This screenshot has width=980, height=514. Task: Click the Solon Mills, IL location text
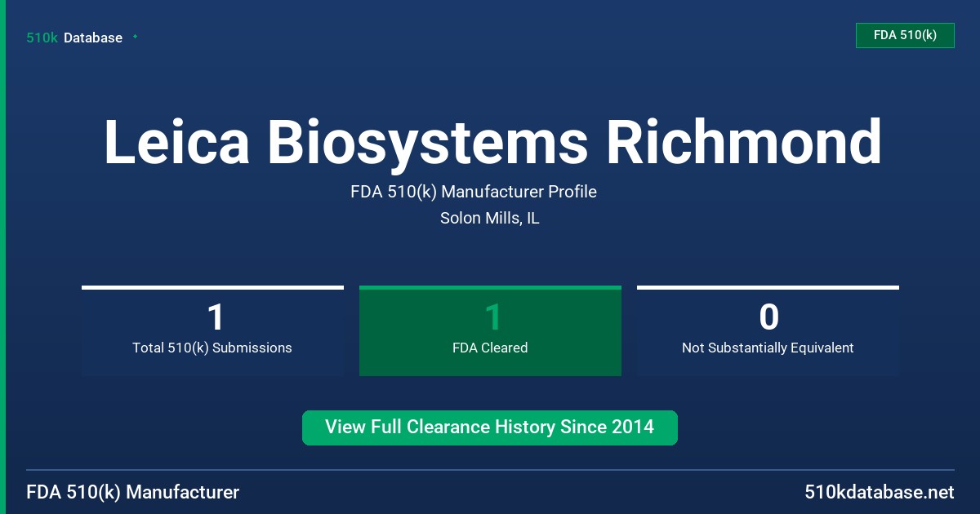tap(489, 218)
